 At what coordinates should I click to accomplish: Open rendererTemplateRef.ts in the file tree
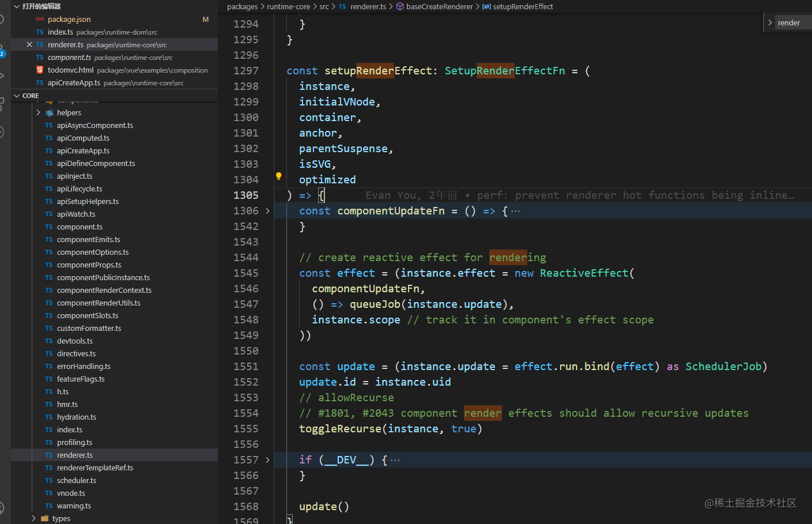click(x=95, y=468)
